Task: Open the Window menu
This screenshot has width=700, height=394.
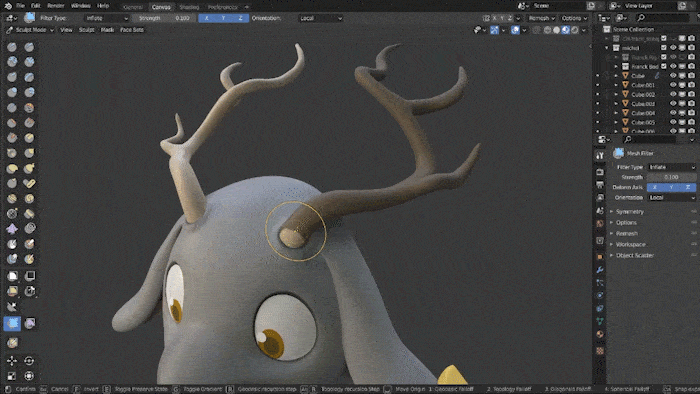Action: [80, 6]
